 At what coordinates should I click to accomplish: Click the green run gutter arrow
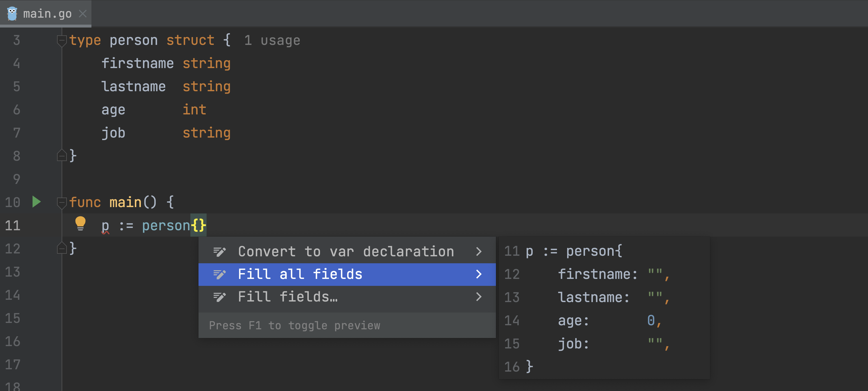point(36,202)
